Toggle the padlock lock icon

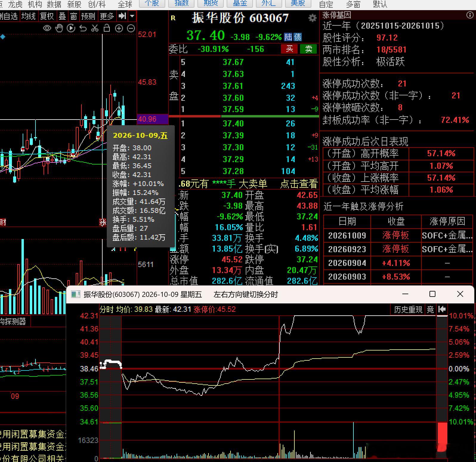(107, 28)
